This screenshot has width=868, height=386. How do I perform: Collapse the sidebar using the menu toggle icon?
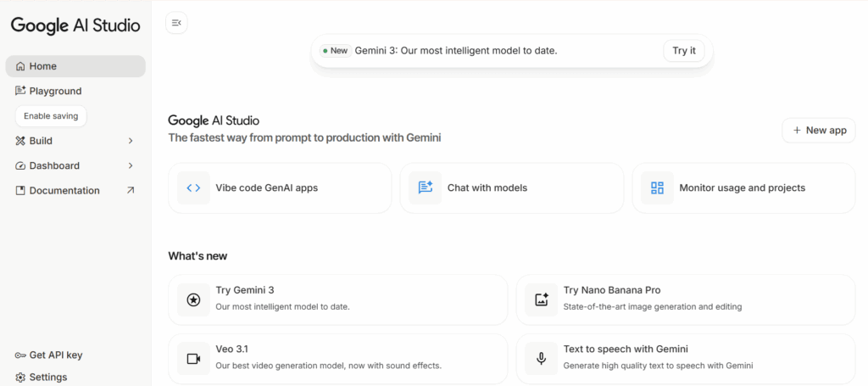(176, 23)
